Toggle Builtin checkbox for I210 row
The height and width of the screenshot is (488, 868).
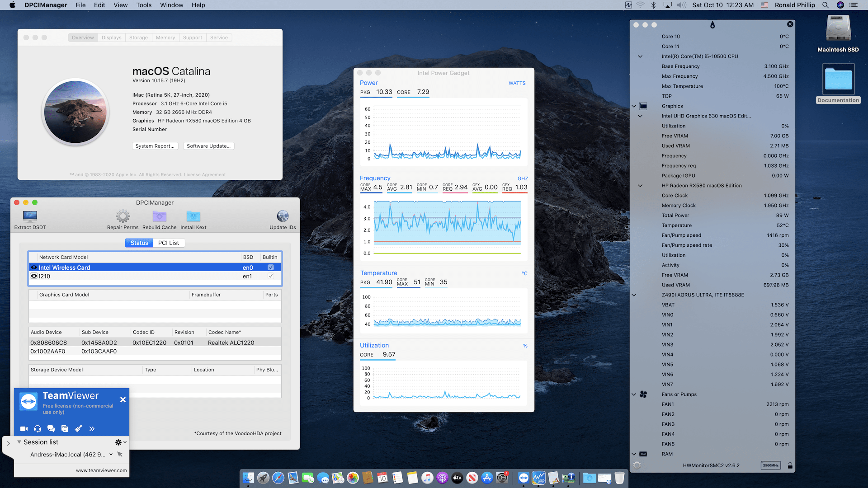pos(270,276)
